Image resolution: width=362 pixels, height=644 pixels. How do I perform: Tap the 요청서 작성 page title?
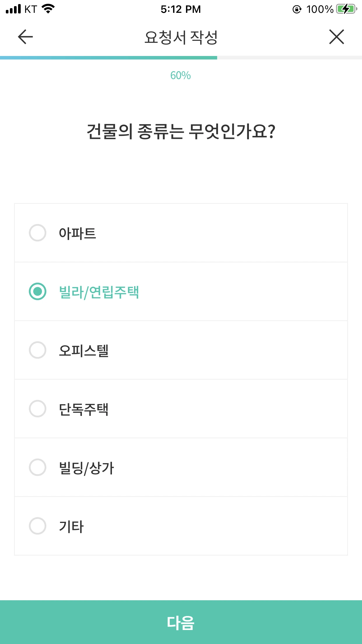(181, 37)
